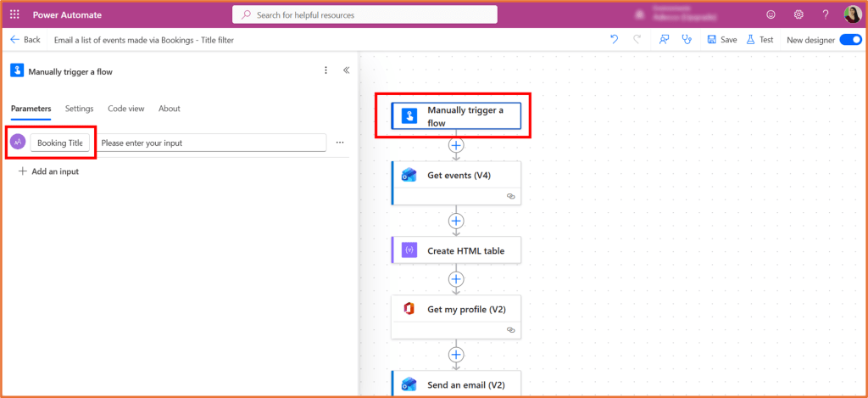Open the trigger panel's vertical more options
Image resolution: width=868 pixels, height=398 pixels.
pyautogui.click(x=326, y=70)
